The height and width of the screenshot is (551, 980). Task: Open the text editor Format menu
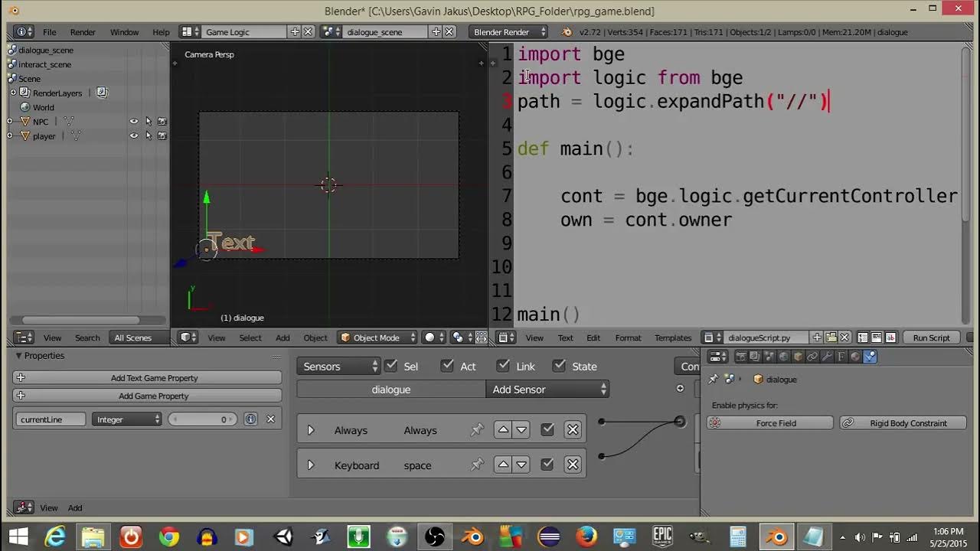coord(628,337)
